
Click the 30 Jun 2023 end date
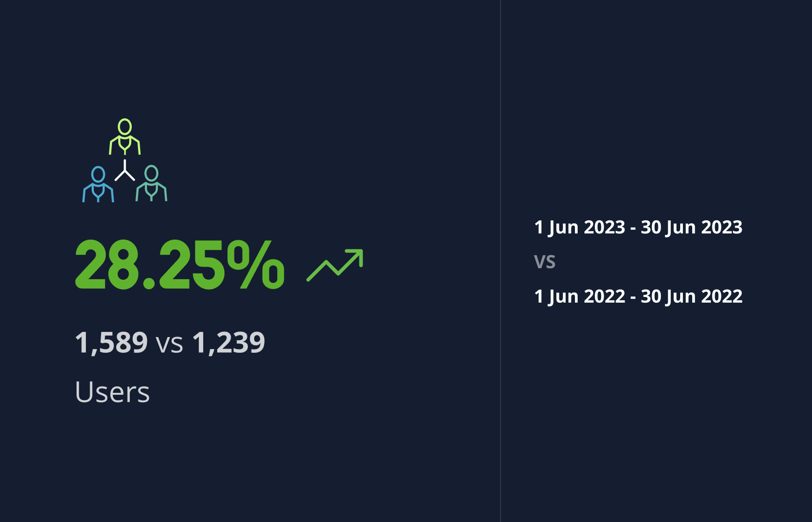691,227
